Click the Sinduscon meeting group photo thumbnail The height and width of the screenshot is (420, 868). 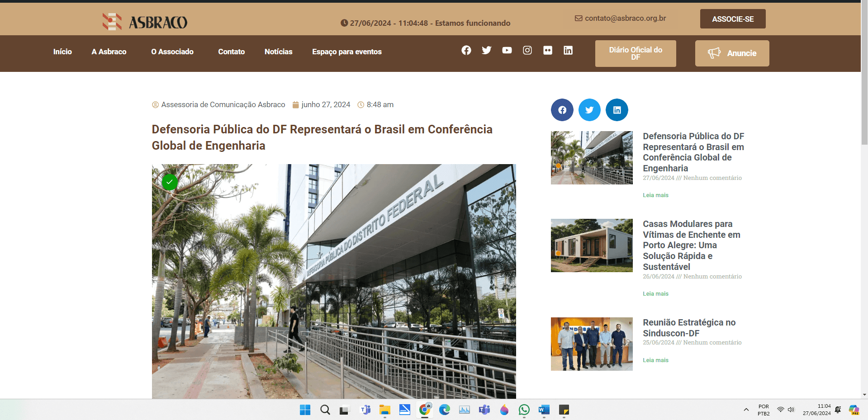click(x=592, y=344)
